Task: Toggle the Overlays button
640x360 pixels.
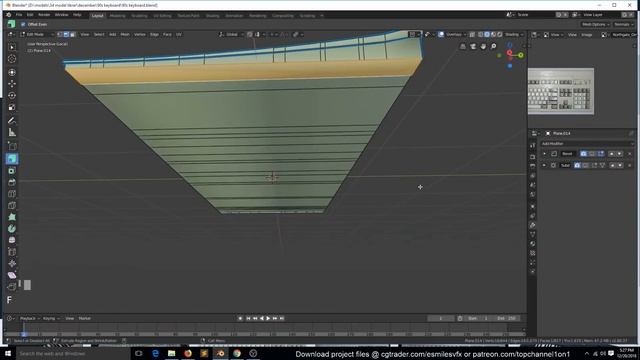Action: [441, 35]
